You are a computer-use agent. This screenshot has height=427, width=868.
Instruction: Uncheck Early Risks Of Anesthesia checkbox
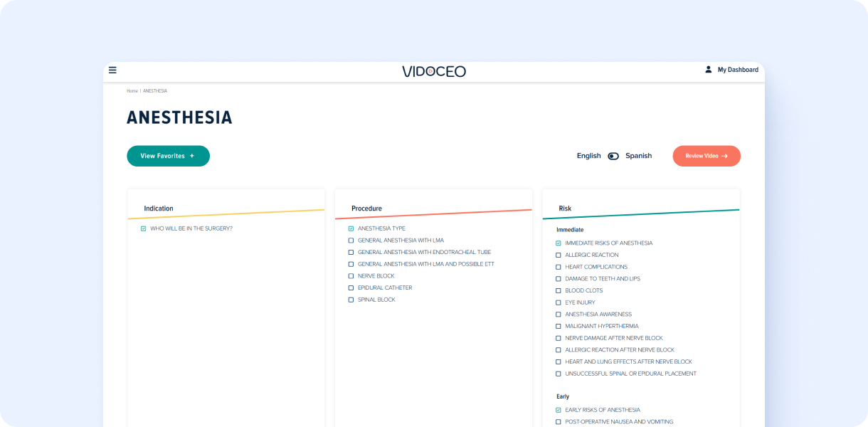coord(559,410)
